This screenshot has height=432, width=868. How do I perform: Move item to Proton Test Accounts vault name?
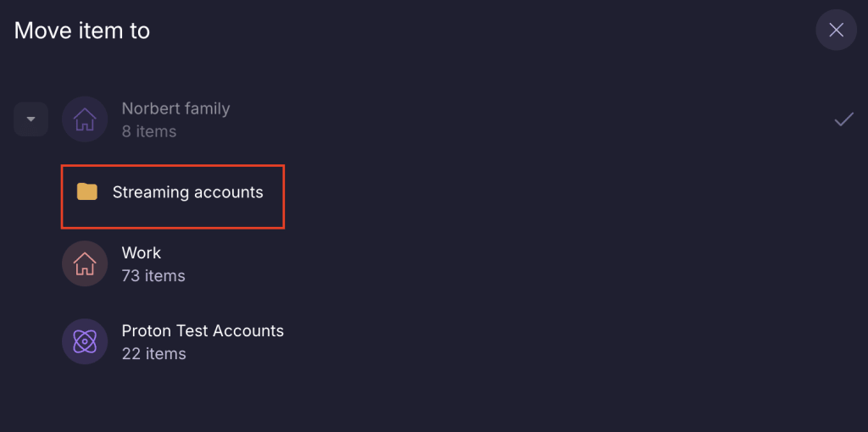pos(203,330)
